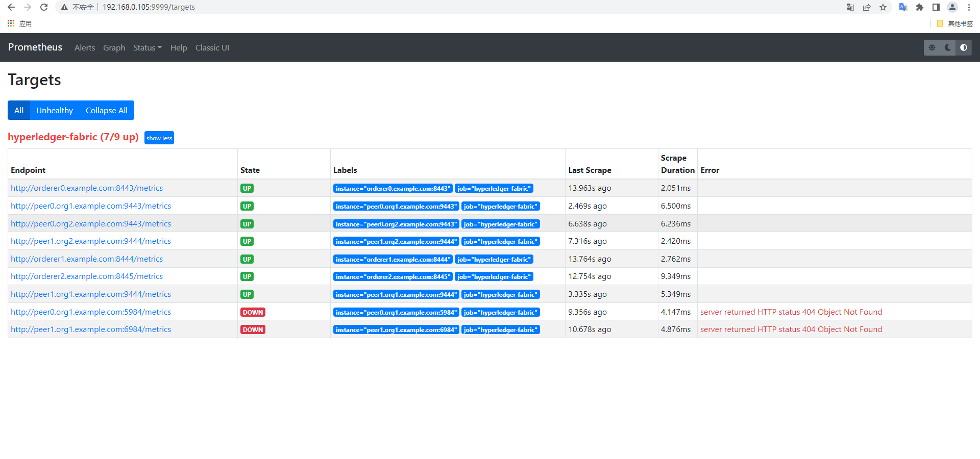Click job label badge in orderer2 row

494,276
